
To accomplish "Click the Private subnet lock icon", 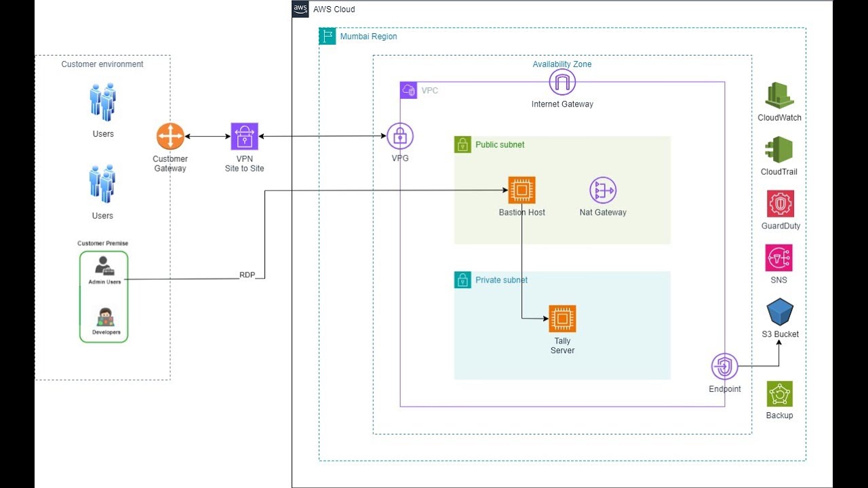I will click(462, 280).
